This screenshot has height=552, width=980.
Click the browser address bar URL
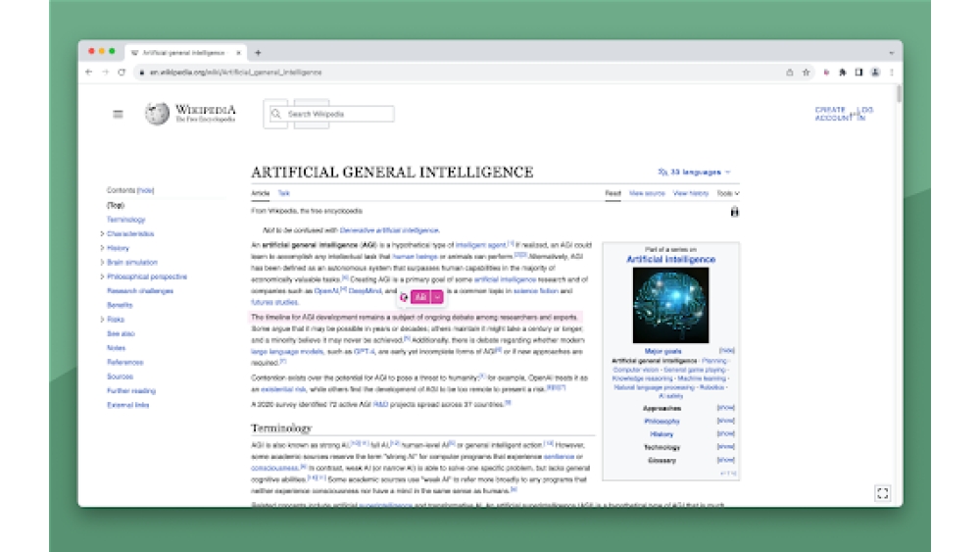[x=235, y=73]
